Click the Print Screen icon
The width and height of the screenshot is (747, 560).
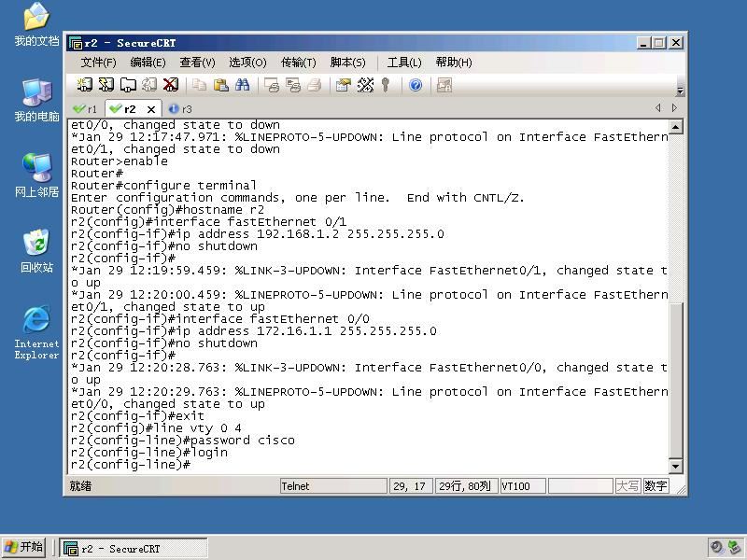tap(272, 85)
